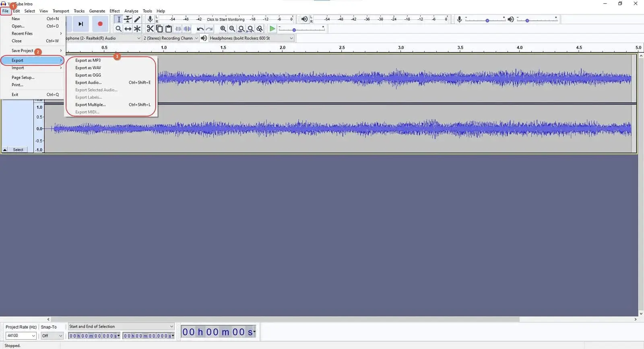644x349 pixels.
Task: Select the Zoom magnifier tool
Action: click(119, 29)
